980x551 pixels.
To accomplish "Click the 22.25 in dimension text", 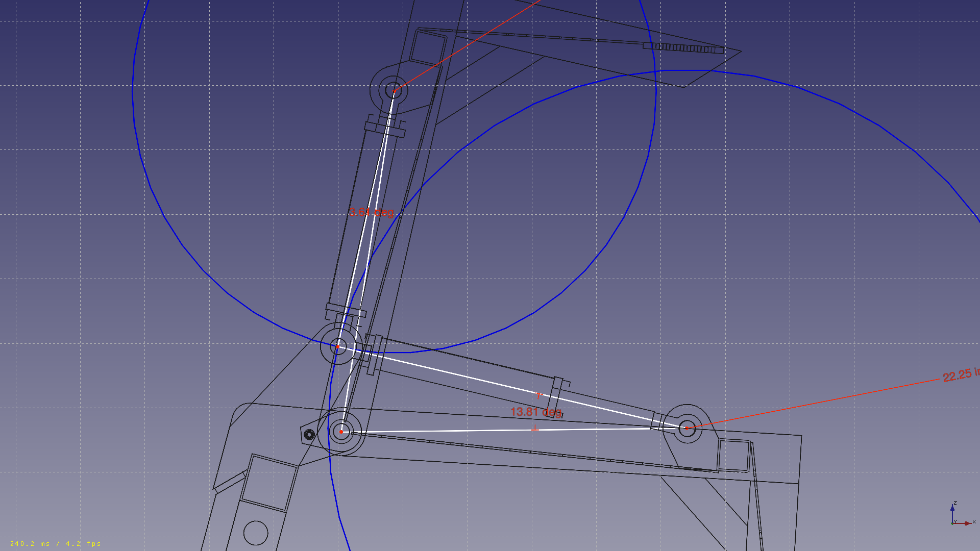I will (960, 375).
